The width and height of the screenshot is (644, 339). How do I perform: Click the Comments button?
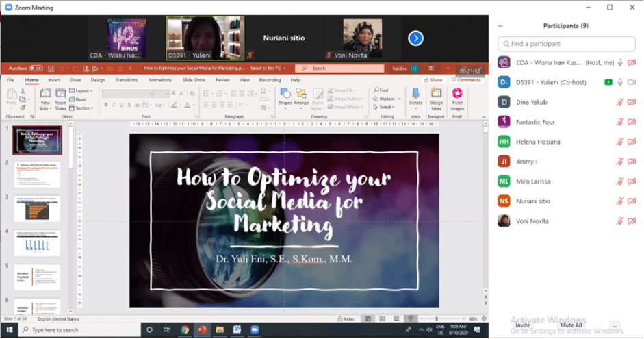pos(466,80)
